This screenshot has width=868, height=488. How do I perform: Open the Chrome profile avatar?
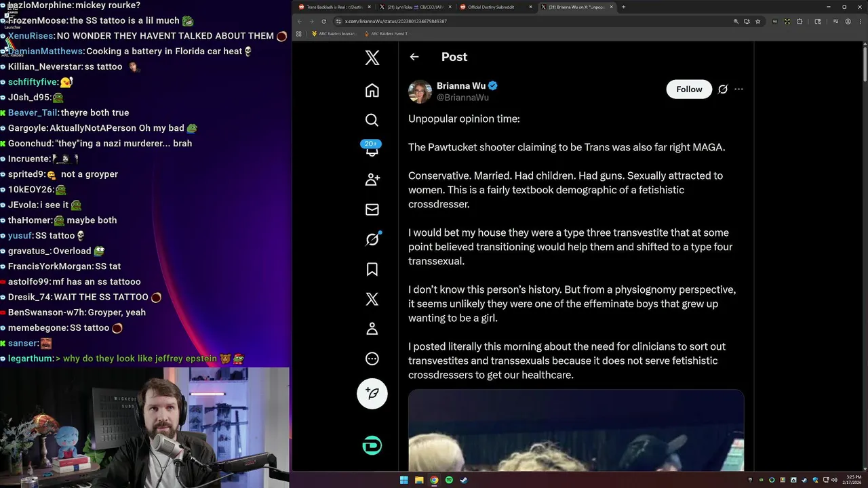(848, 21)
